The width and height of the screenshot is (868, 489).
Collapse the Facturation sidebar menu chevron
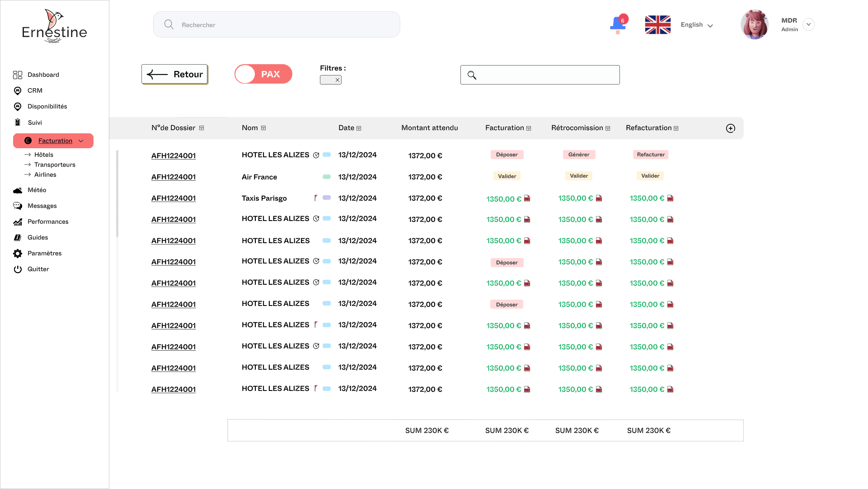pyautogui.click(x=81, y=141)
